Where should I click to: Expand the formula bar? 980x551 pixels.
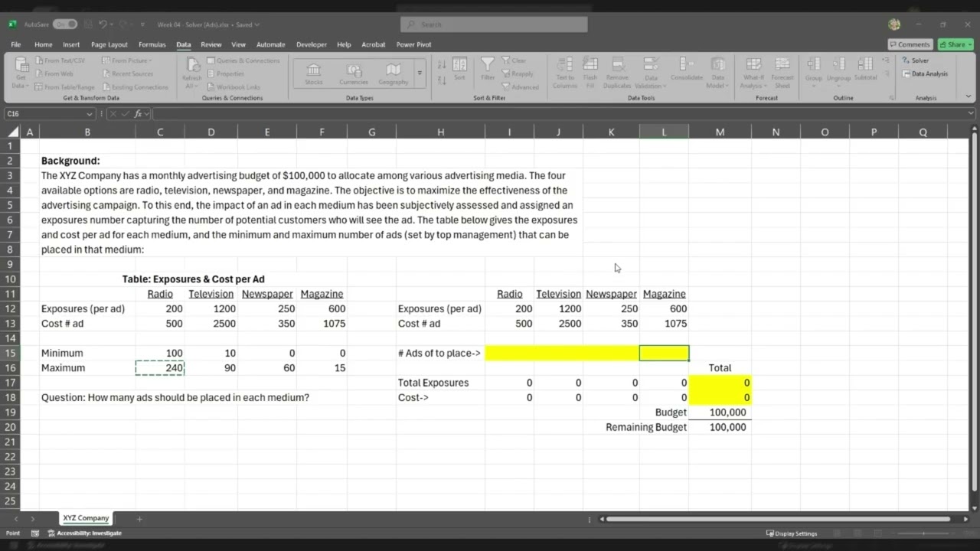coord(972,113)
